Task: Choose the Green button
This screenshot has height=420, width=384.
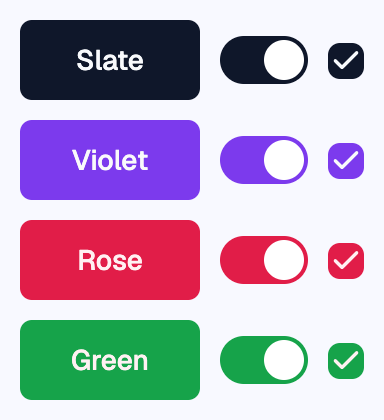Action: coord(110,360)
